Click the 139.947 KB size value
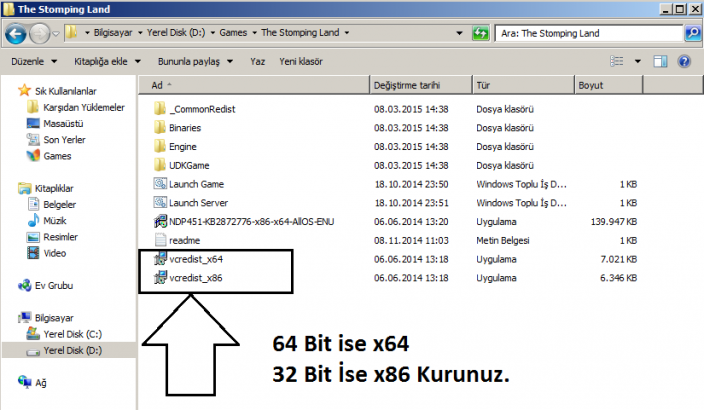 (614, 221)
